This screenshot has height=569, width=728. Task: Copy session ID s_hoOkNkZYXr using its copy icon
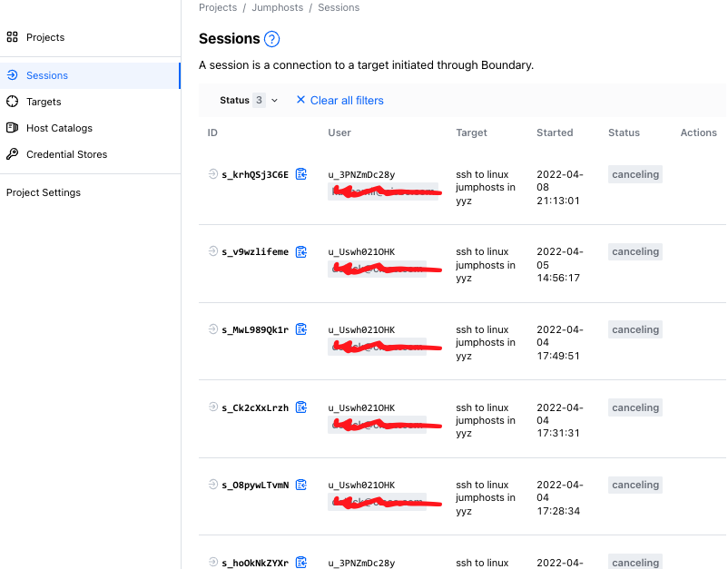300,562
